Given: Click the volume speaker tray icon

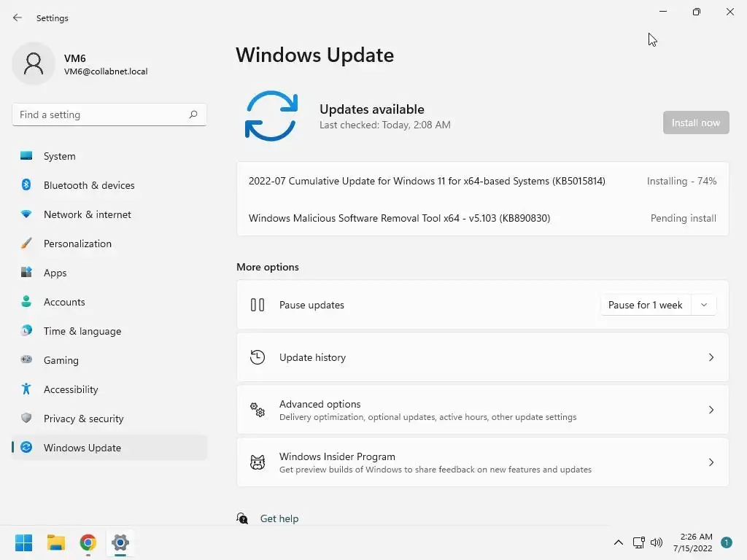Looking at the screenshot, I should pos(657,542).
